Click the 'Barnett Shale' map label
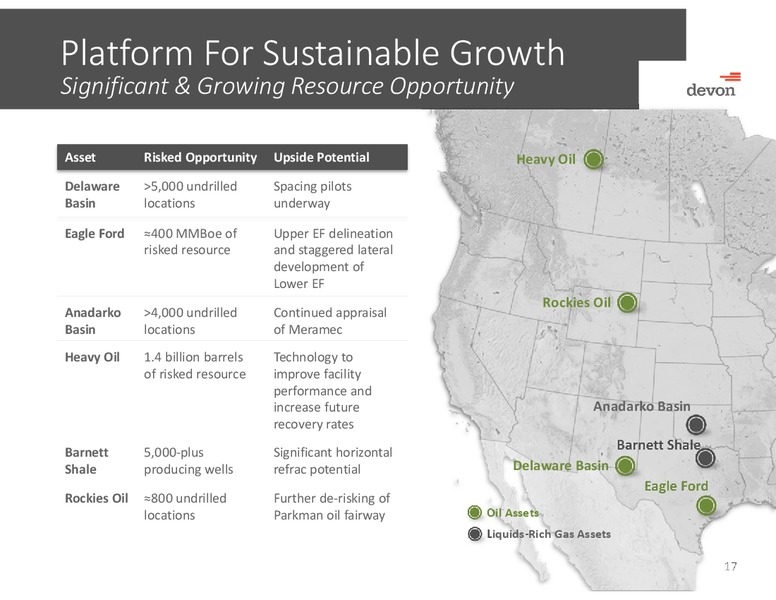The width and height of the screenshot is (776, 600). (x=659, y=445)
